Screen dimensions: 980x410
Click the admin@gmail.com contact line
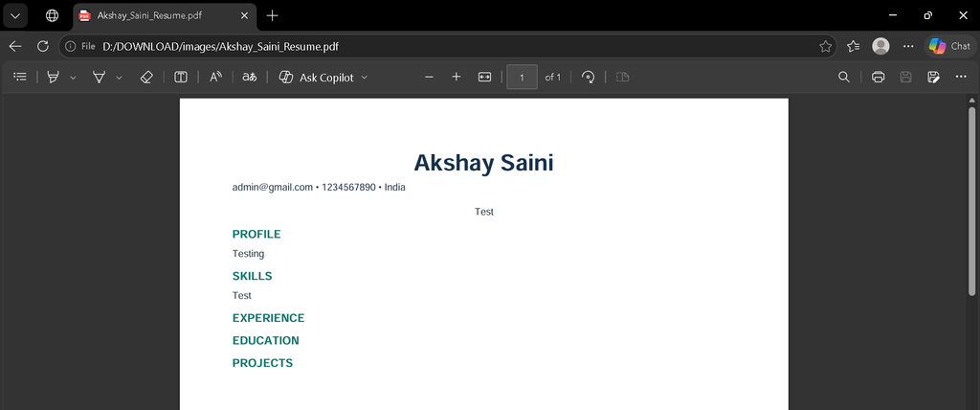coord(319,187)
